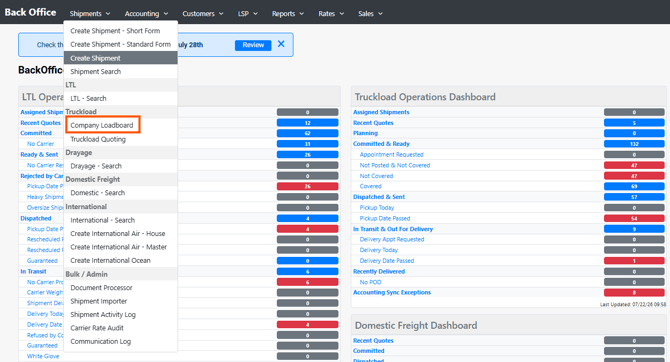Click LTL Recent Quotes link
Viewport: 670px width, 362px height.
click(x=41, y=123)
